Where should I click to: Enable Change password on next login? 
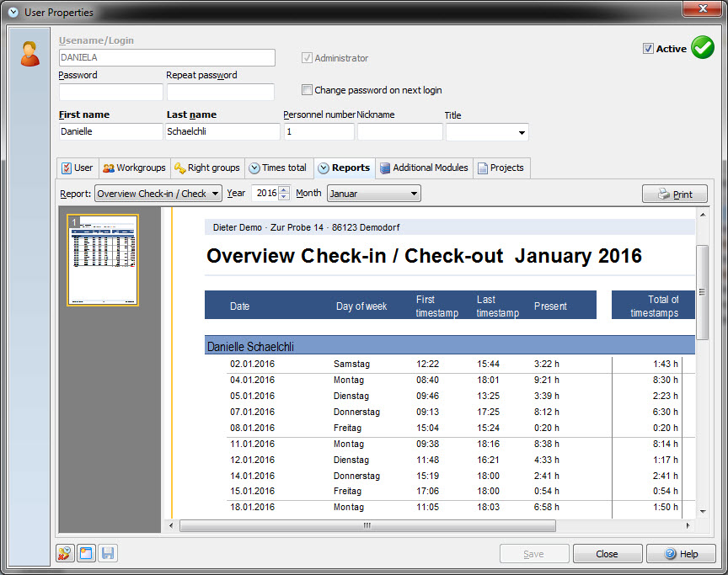click(308, 89)
